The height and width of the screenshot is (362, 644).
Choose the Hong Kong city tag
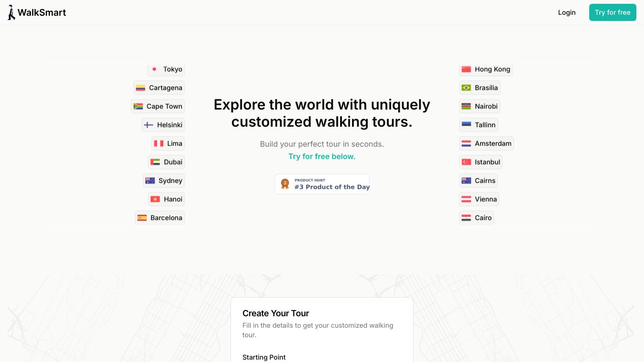click(485, 69)
